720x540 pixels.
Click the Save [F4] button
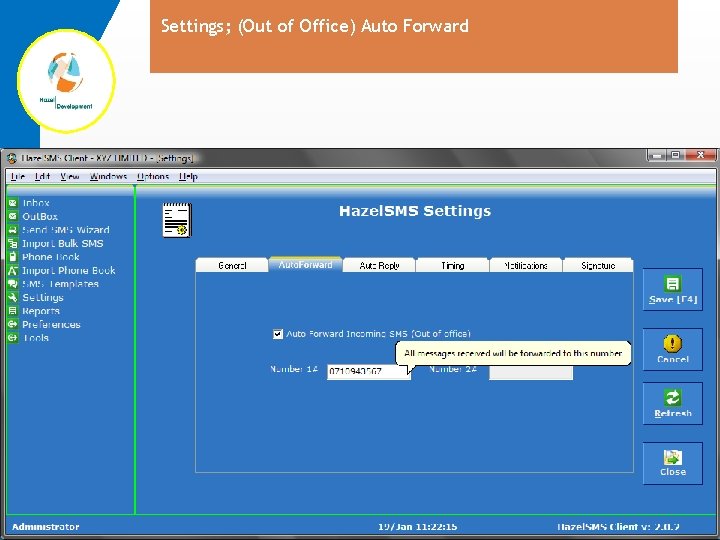coord(673,290)
